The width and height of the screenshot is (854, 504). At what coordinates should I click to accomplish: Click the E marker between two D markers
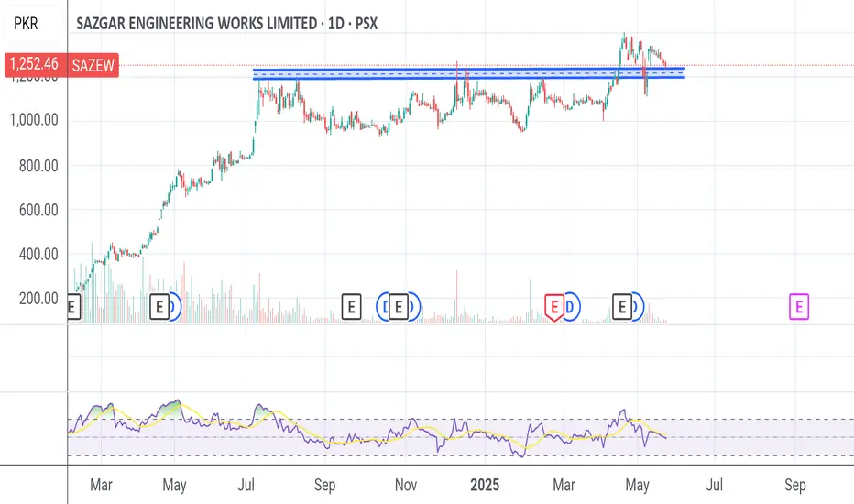[x=398, y=307]
